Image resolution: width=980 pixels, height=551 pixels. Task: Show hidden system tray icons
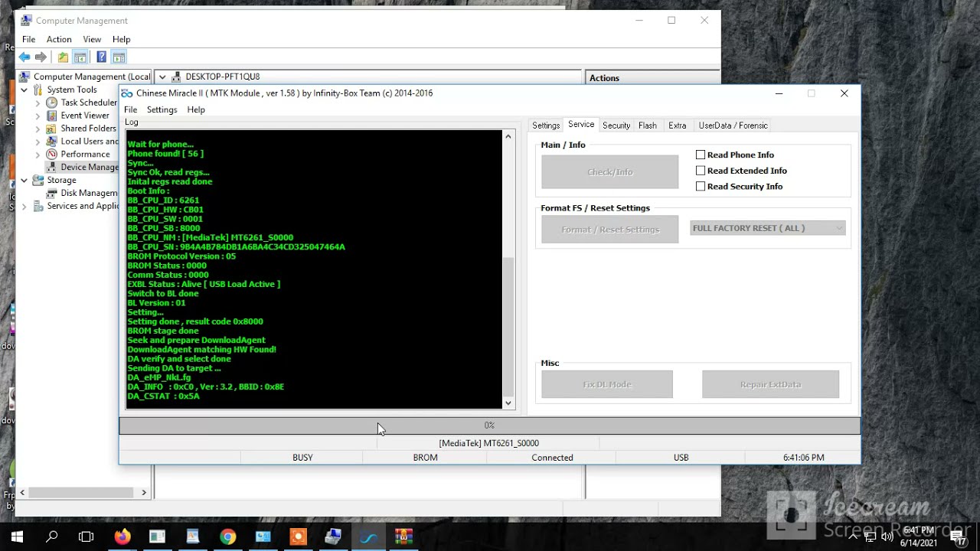coord(853,536)
